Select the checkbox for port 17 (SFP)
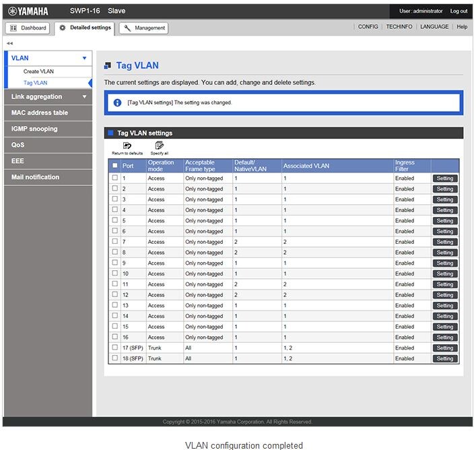The height and width of the screenshot is (450, 476). 114,348
